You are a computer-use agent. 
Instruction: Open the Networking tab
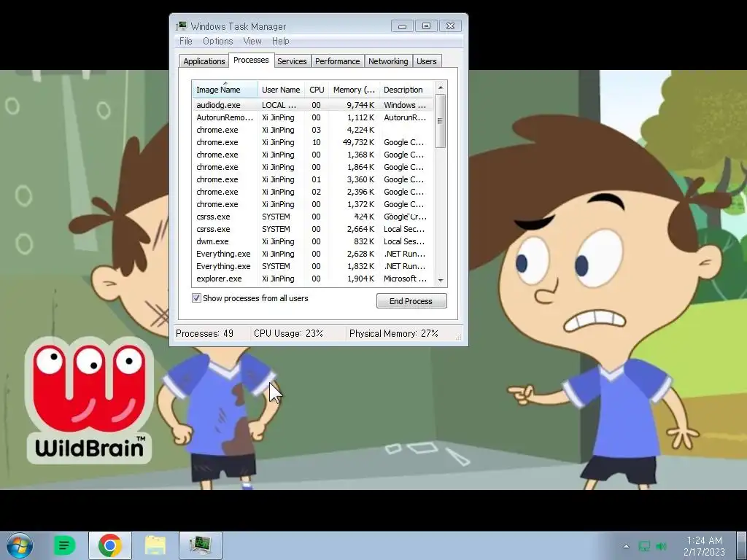click(x=388, y=61)
